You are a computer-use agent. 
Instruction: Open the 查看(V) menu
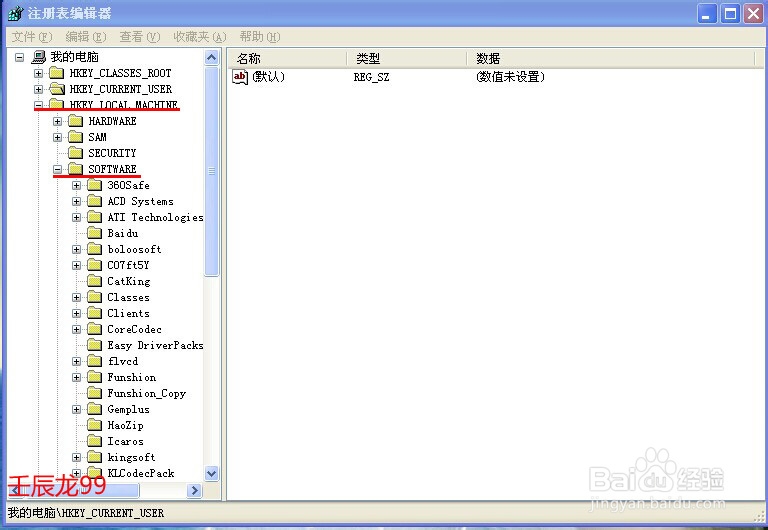pos(140,37)
